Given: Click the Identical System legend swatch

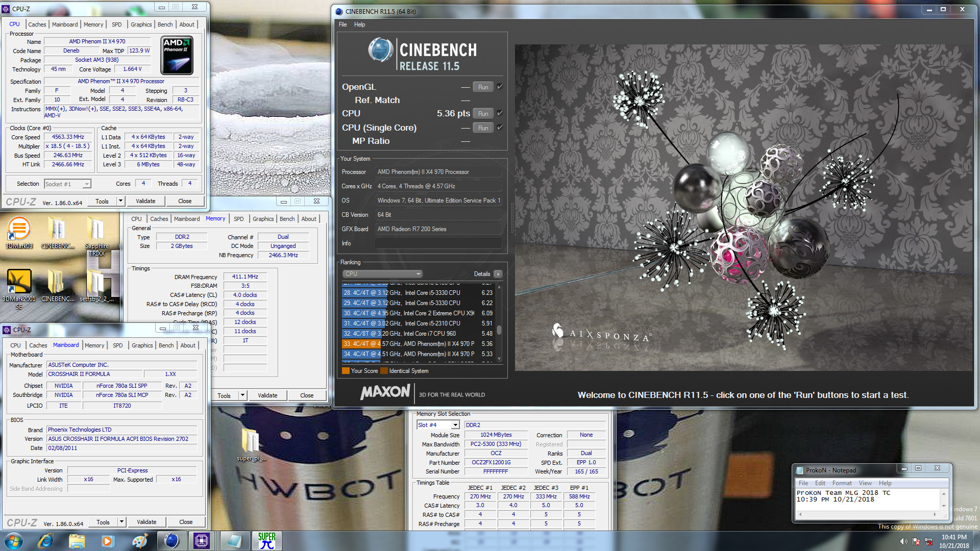Looking at the screenshot, I should 384,371.
